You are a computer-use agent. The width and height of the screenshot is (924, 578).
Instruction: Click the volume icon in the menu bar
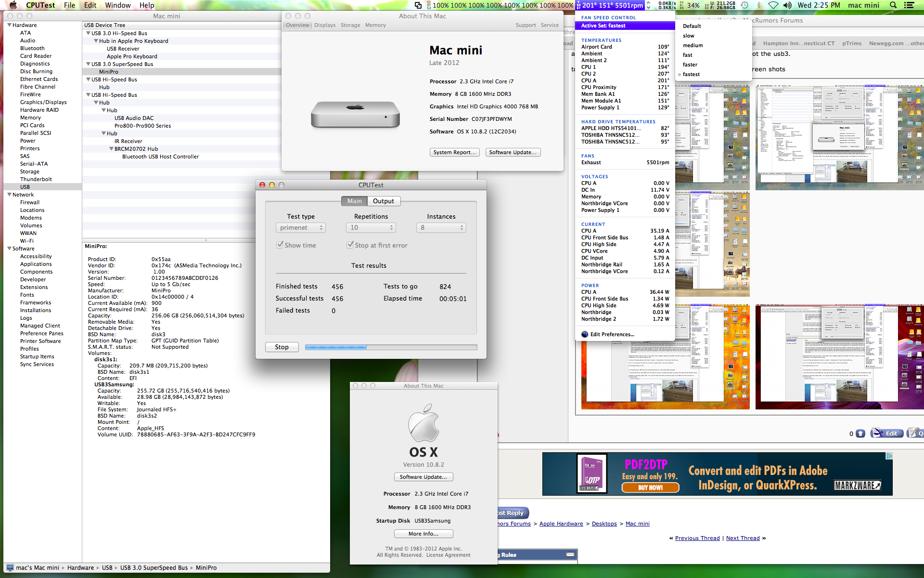[787, 5]
